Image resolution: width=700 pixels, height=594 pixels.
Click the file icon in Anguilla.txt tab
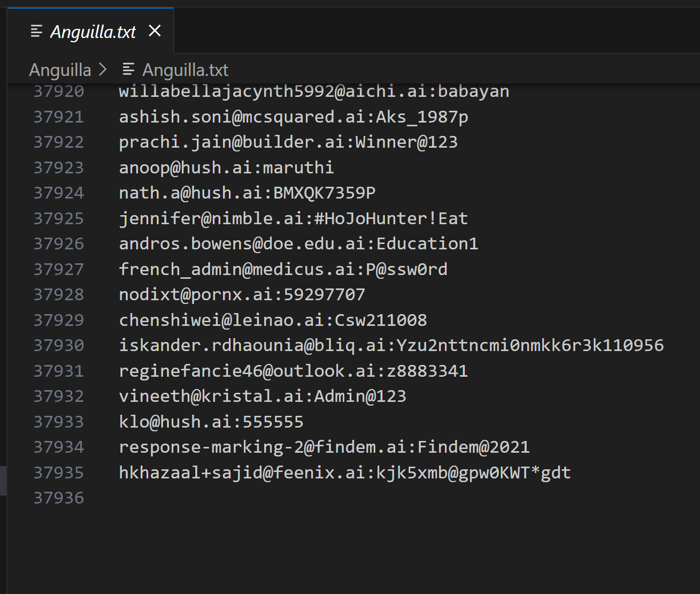pos(36,32)
